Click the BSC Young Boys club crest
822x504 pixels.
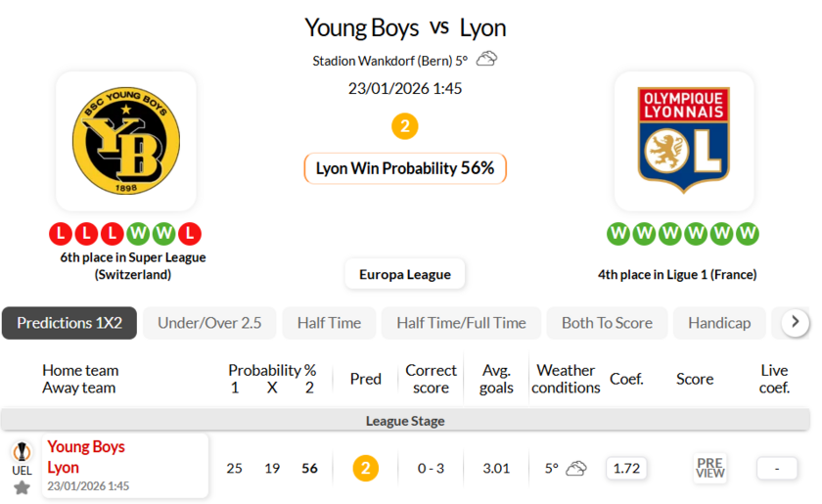coord(125,141)
